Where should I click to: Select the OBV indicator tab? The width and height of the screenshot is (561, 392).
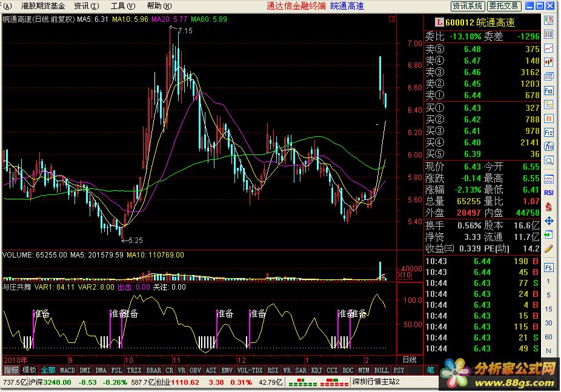click(195, 370)
